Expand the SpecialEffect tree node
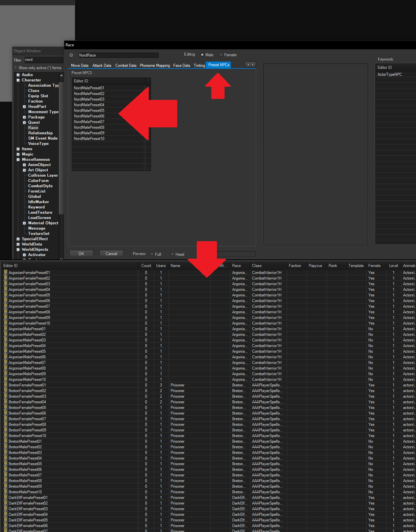The height and width of the screenshot is (532, 416). [x=18, y=239]
